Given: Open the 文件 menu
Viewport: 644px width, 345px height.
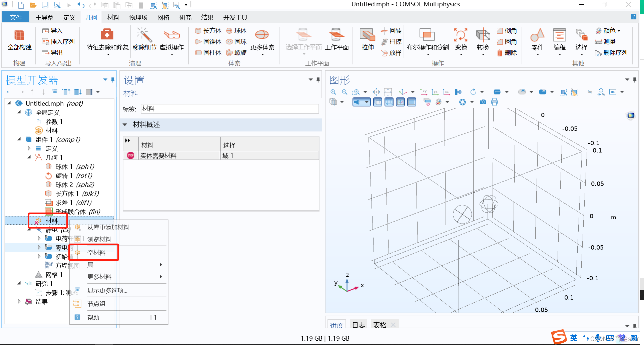Looking at the screenshot, I should (16, 17).
